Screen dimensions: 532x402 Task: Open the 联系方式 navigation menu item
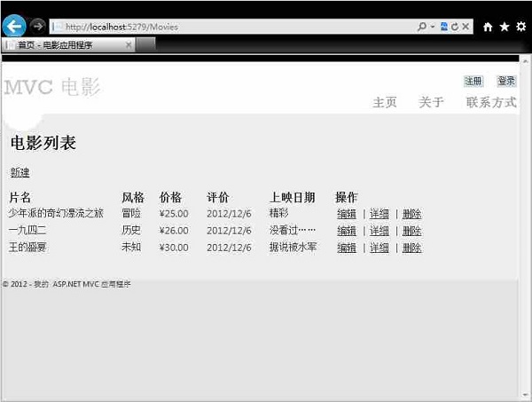491,102
